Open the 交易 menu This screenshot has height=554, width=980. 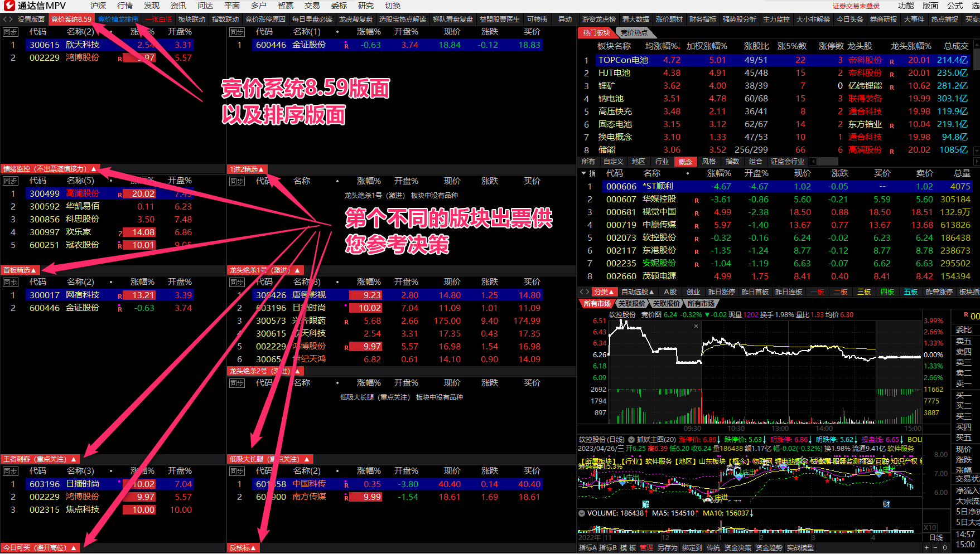click(312, 6)
